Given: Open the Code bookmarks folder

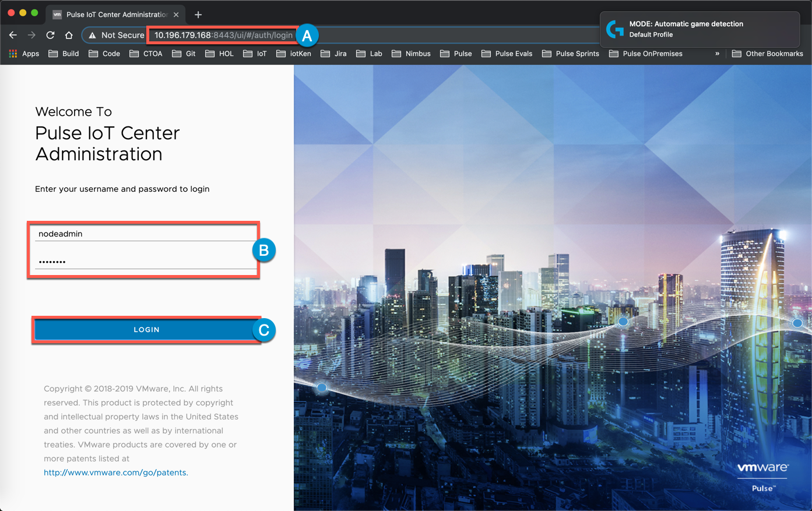Looking at the screenshot, I should pos(104,54).
